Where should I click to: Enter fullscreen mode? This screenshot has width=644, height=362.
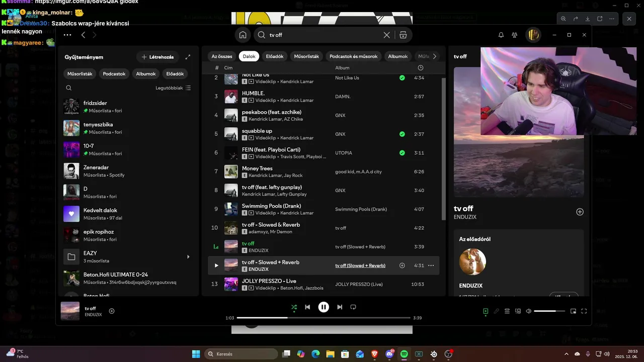[x=584, y=311]
